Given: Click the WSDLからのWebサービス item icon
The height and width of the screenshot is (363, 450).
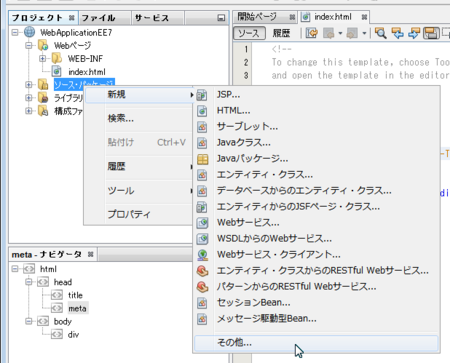Looking at the screenshot, I should coord(202,239).
